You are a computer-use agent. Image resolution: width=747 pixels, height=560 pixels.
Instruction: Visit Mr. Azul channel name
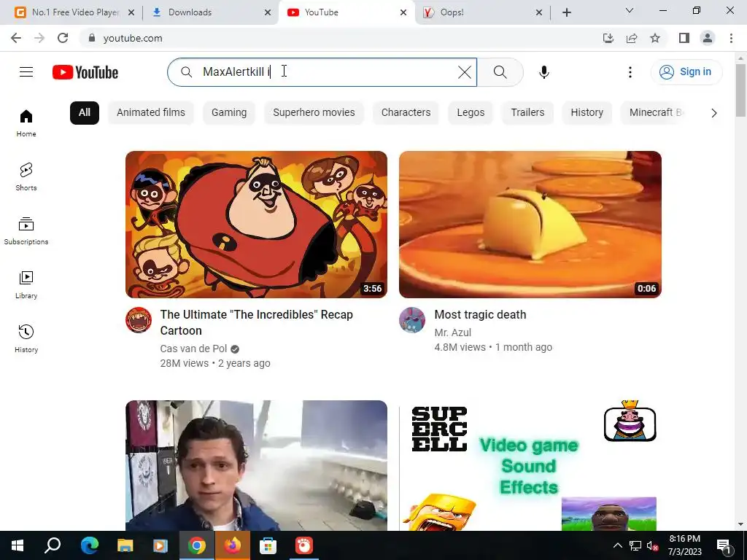(x=452, y=332)
